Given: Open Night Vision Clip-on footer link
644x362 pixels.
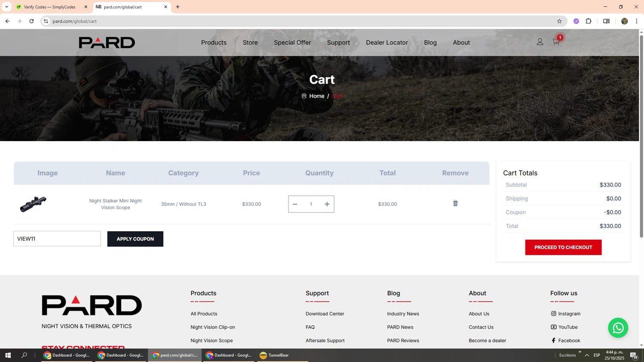Looking at the screenshot, I should point(213,327).
